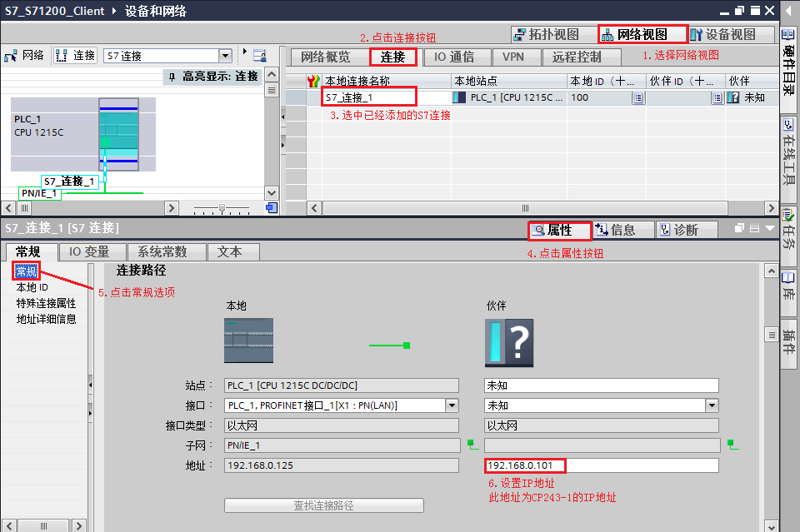Click network view vertical scroll down arrow
This screenshot has width=800, height=532.
pyautogui.click(x=272, y=193)
